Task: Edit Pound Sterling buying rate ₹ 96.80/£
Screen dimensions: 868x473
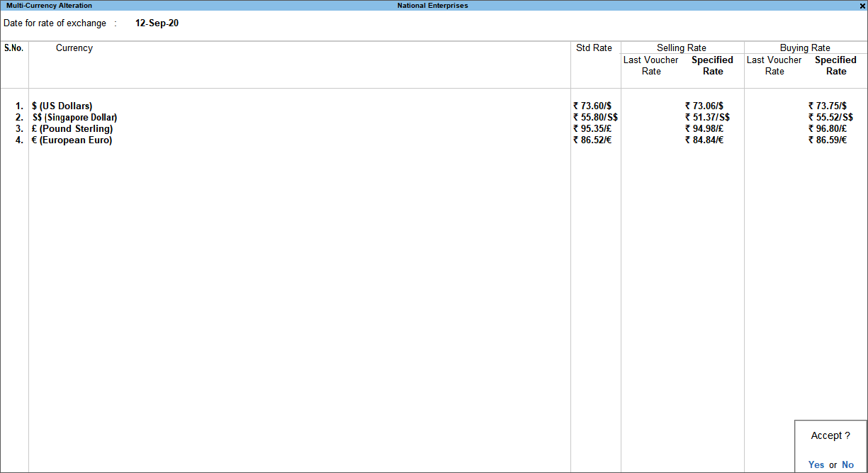Action: pos(828,129)
